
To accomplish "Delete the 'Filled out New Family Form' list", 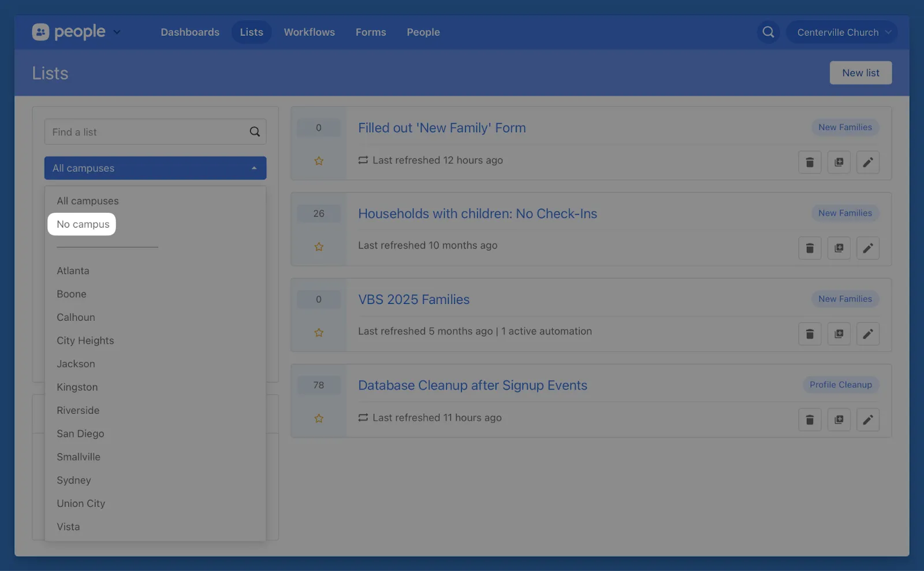I will [810, 162].
